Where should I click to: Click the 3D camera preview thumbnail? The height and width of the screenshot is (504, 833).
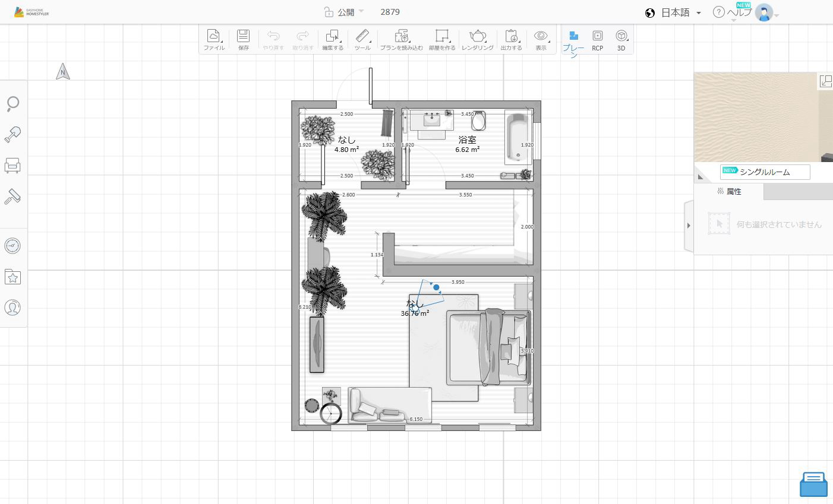tap(763, 117)
